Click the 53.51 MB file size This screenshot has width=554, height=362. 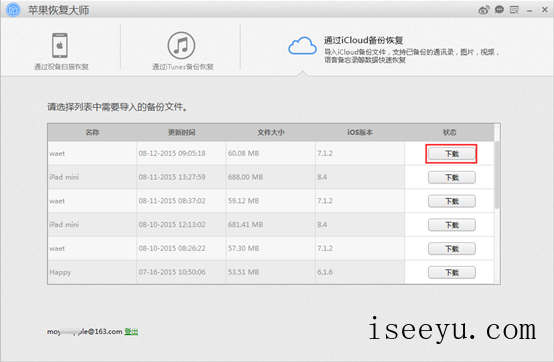[x=243, y=272]
